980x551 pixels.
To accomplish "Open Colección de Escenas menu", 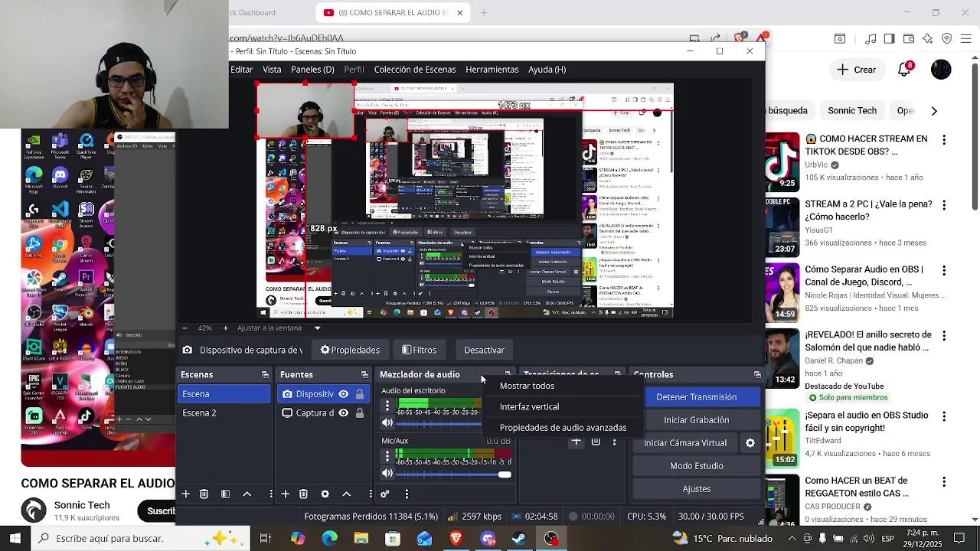I will [x=415, y=70].
